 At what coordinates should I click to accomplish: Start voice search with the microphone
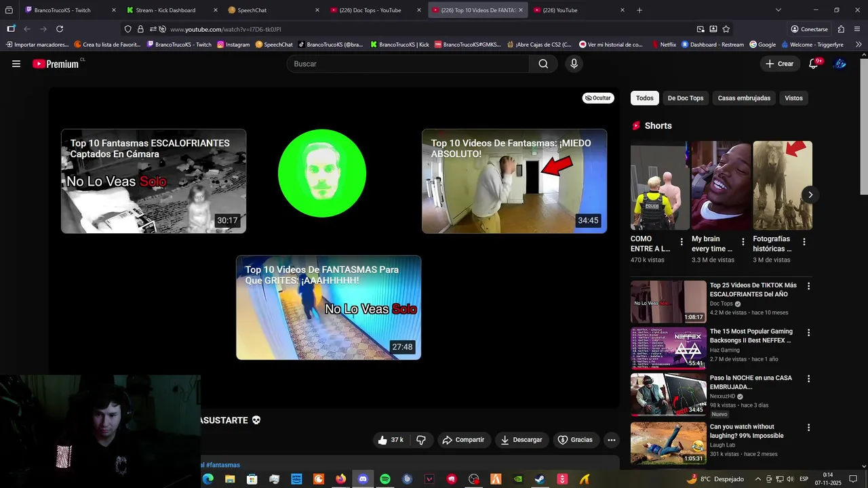574,64
